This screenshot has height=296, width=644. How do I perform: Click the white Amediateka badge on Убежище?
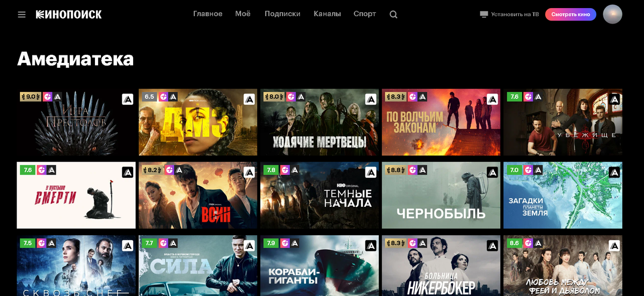pos(614,99)
